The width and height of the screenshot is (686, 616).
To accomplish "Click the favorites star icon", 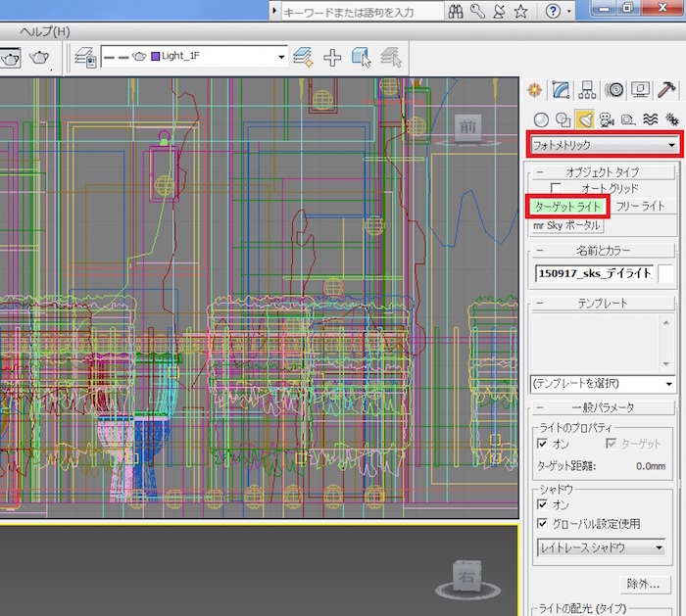I will click(x=521, y=11).
